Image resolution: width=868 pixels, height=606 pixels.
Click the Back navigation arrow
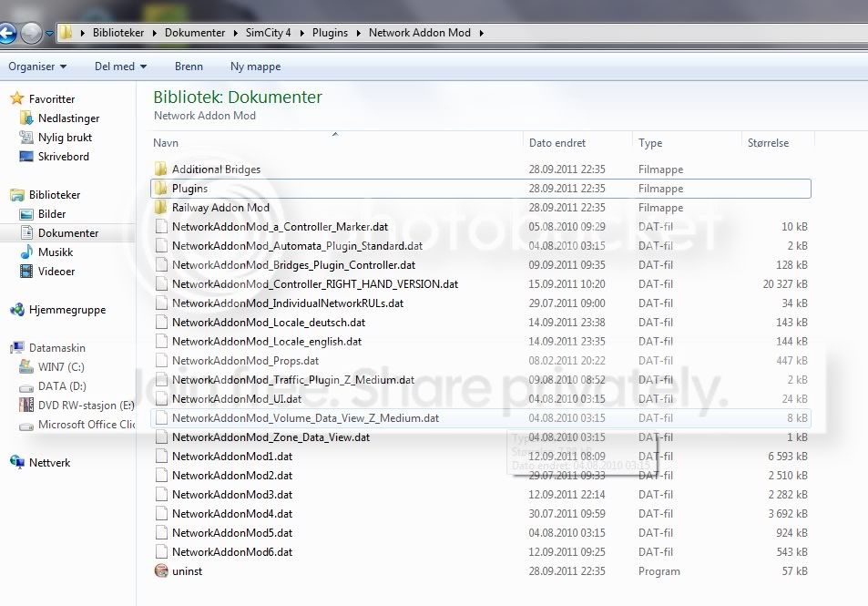pyautogui.click(x=6, y=33)
